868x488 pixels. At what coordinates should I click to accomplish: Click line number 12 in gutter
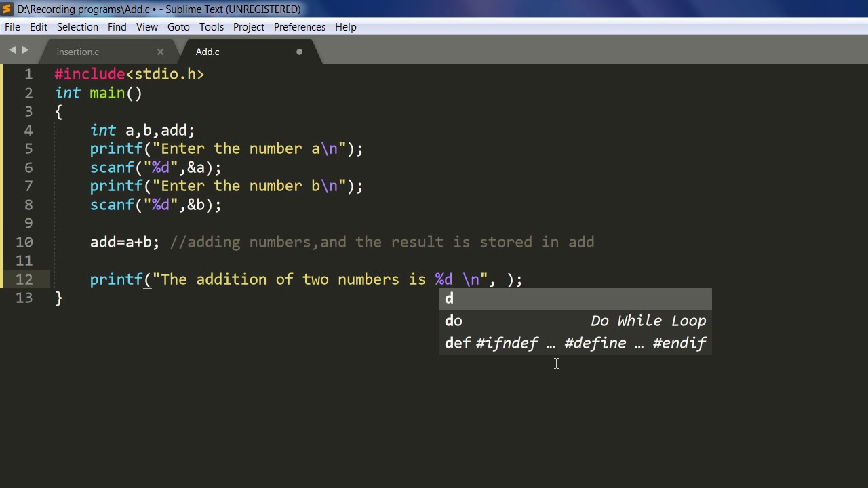click(24, 279)
